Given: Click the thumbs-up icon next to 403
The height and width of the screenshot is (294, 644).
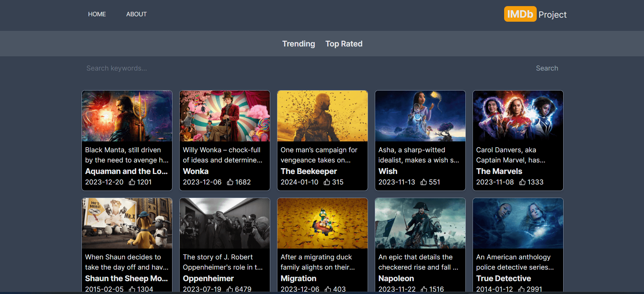Looking at the screenshot, I should (328, 289).
